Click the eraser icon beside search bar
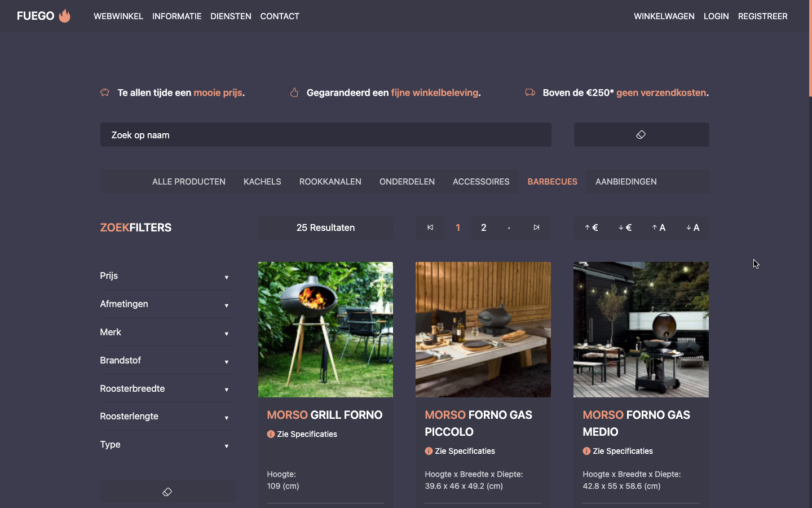Image resolution: width=812 pixels, height=508 pixels. (641, 135)
